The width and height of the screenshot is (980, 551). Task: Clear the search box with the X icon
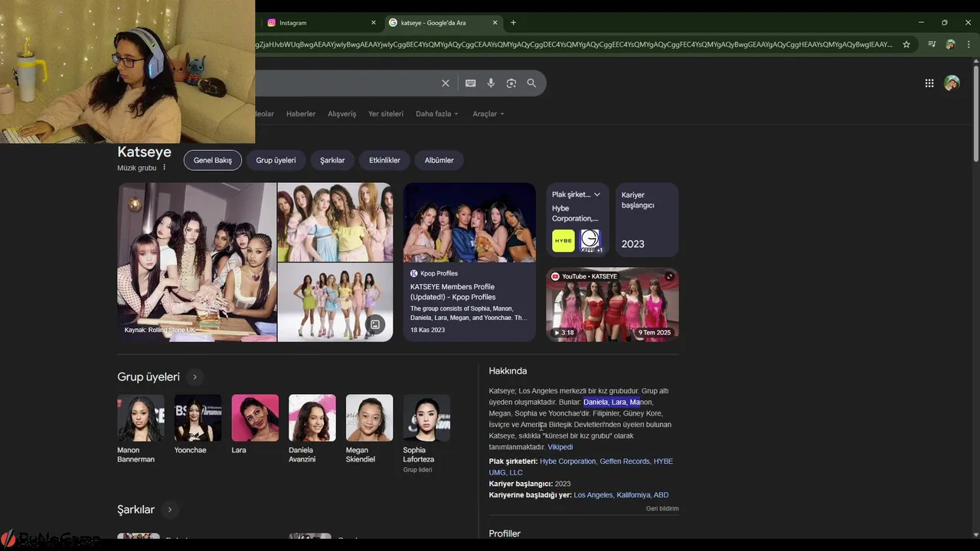[446, 83]
